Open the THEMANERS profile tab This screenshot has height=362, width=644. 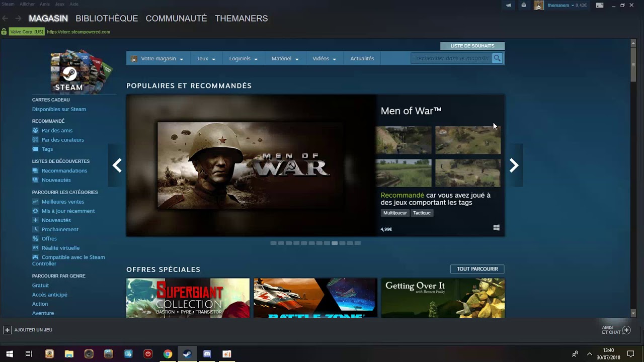point(241,19)
